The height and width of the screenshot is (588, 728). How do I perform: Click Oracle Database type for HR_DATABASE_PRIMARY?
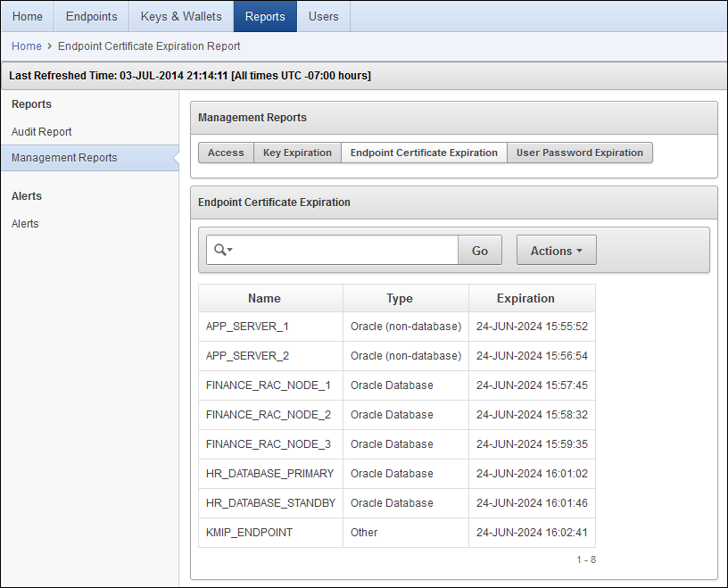tap(406, 474)
